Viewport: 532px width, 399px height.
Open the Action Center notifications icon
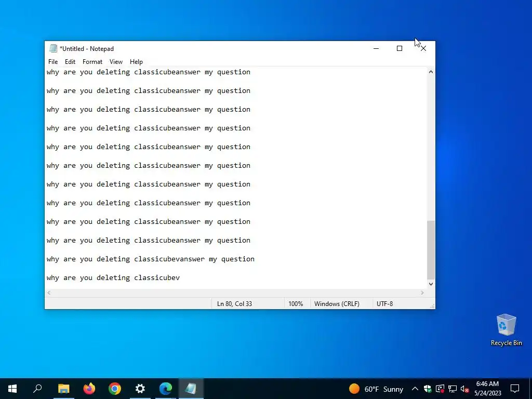coord(515,389)
